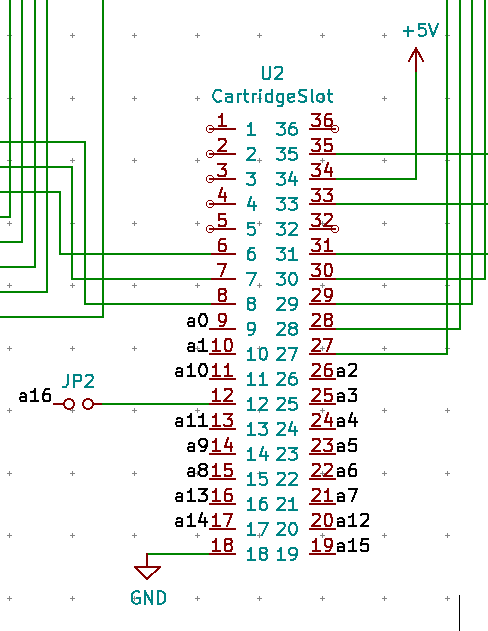Select the JP2 reference label
The width and height of the screenshot is (488, 631).
[x=78, y=381]
